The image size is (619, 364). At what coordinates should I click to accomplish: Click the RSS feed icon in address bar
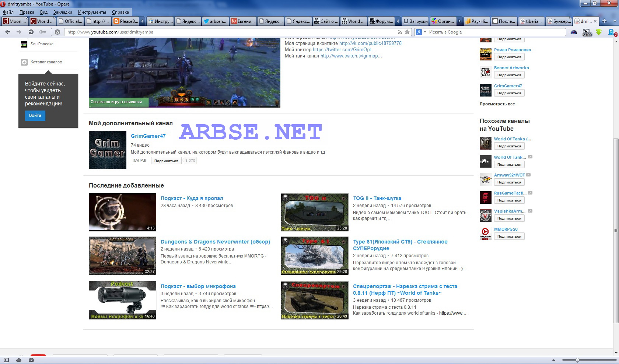click(400, 32)
